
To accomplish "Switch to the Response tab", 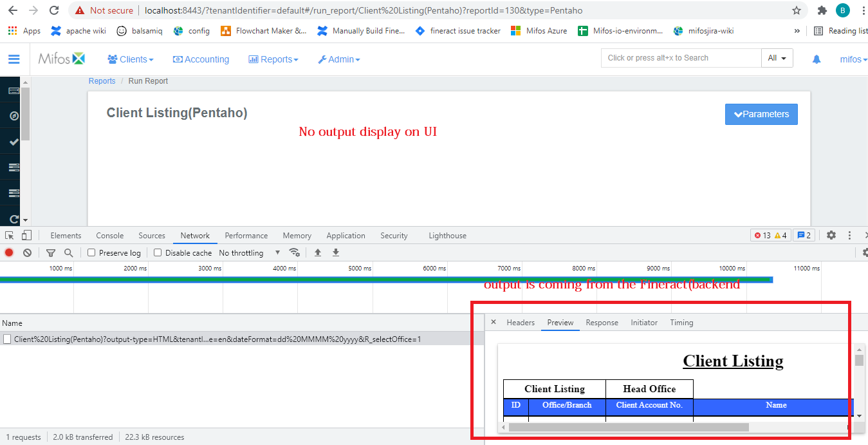I will (602, 322).
